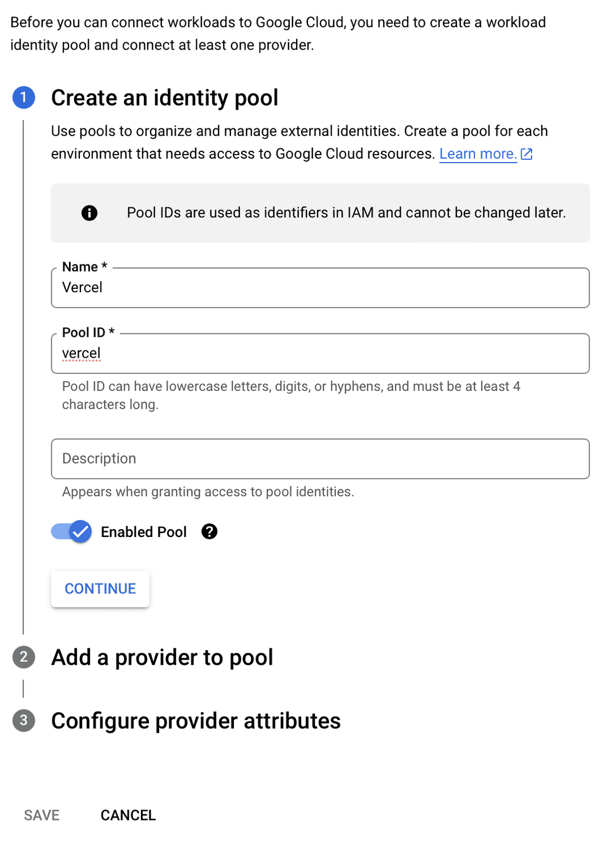Click the step 1 circle icon

pyautogui.click(x=24, y=98)
